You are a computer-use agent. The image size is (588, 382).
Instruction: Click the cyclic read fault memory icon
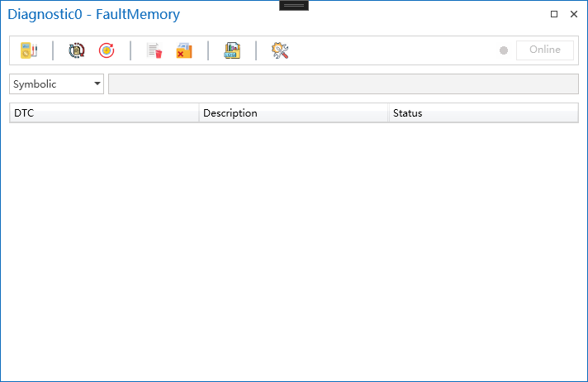(77, 50)
